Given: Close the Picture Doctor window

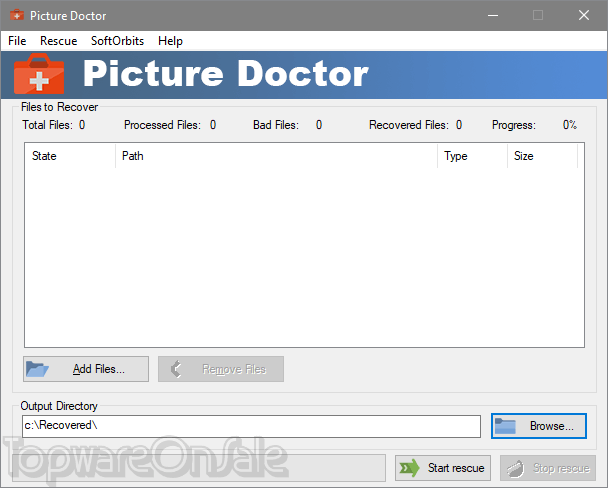Looking at the screenshot, I should pos(584,16).
